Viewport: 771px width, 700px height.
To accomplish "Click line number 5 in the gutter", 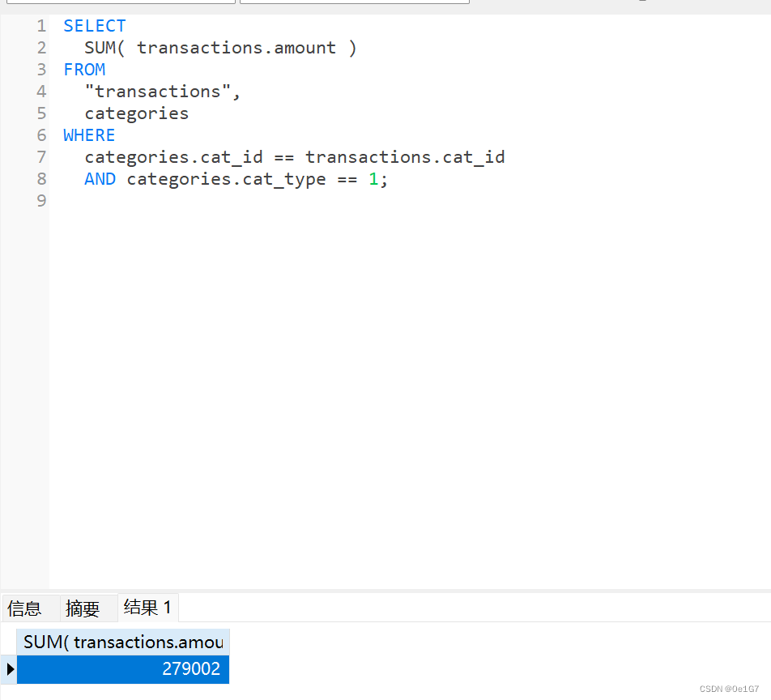I will click(41, 113).
